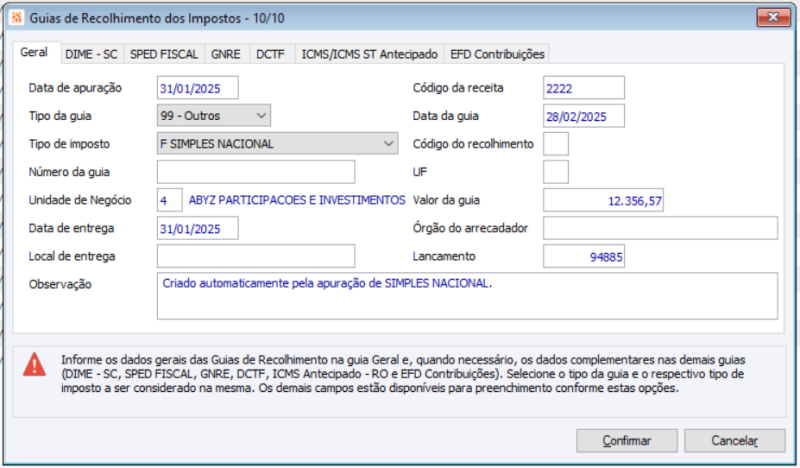Click the red warning triangle icon

34,365
